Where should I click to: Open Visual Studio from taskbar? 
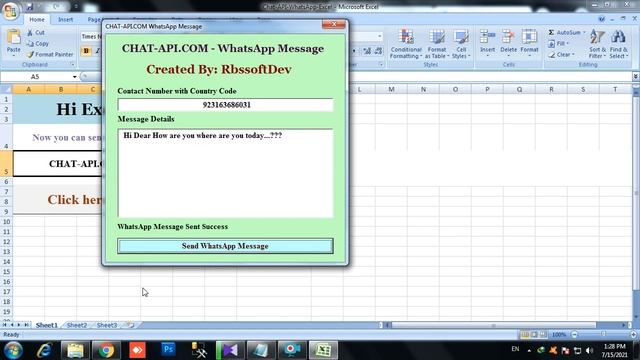point(230,350)
